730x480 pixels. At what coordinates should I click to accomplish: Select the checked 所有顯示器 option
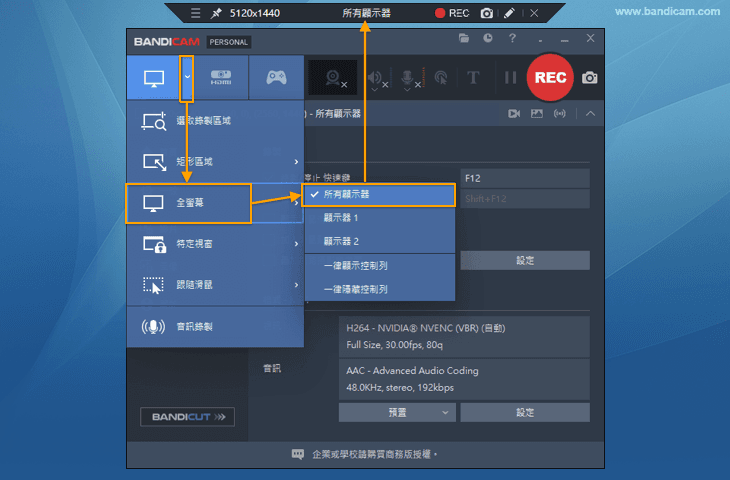coord(379,195)
